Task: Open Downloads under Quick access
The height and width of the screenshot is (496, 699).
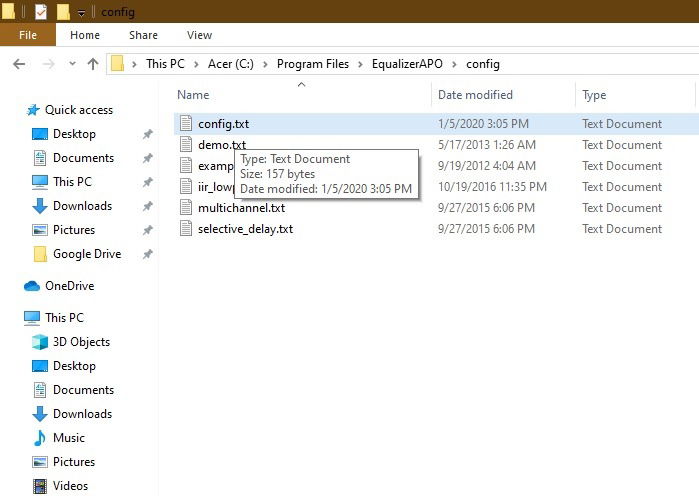Action: click(x=82, y=206)
